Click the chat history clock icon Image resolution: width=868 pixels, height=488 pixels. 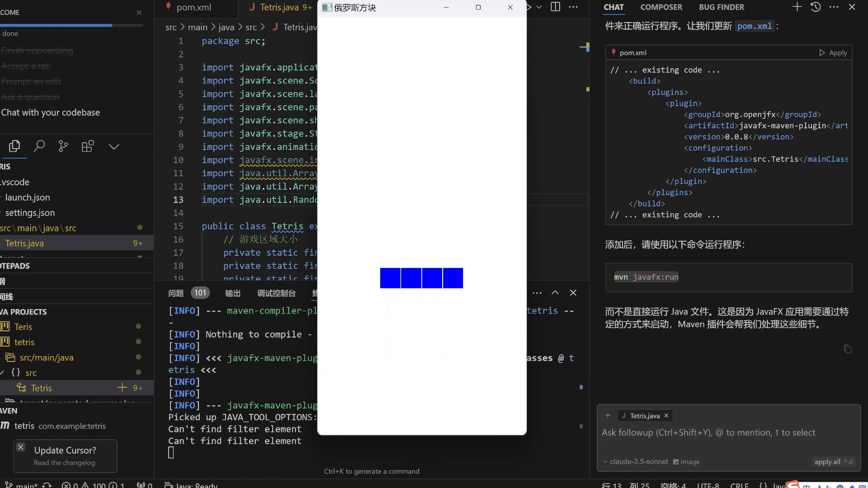point(816,7)
